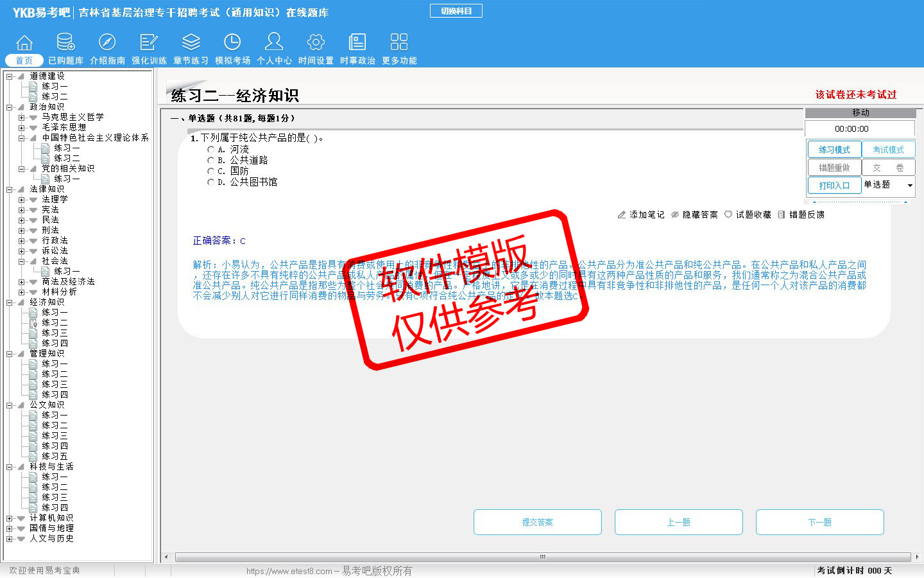Click the 宪法 tree label
The height and width of the screenshot is (578, 924).
click(50, 209)
